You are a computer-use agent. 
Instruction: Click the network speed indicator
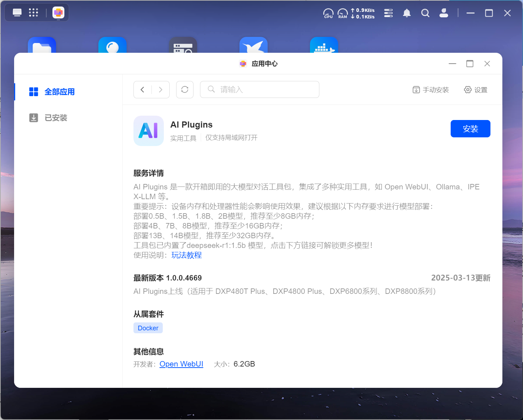363,13
